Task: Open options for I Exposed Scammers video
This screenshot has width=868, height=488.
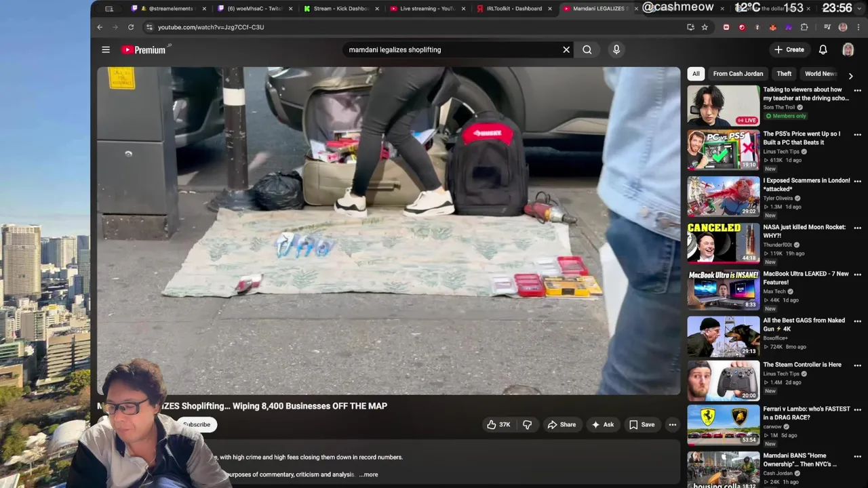Action: pyautogui.click(x=857, y=182)
